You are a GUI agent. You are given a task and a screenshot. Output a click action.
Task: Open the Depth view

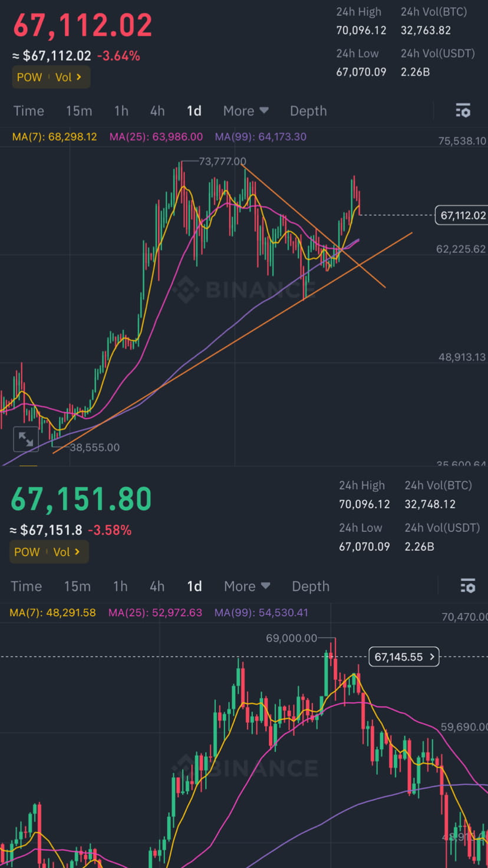click(308, 110)
